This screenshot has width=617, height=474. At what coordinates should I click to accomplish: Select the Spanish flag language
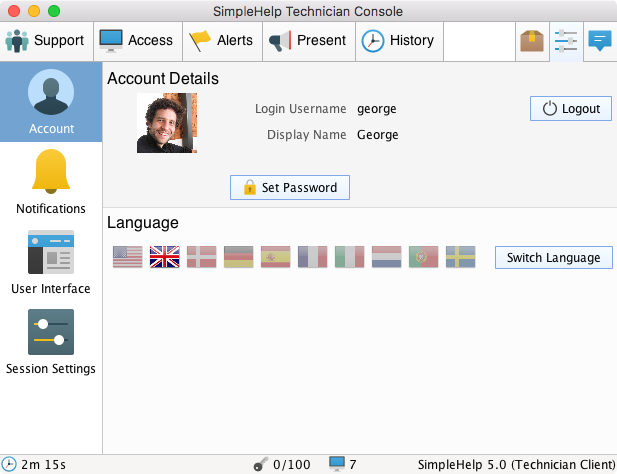pos(275,257)
